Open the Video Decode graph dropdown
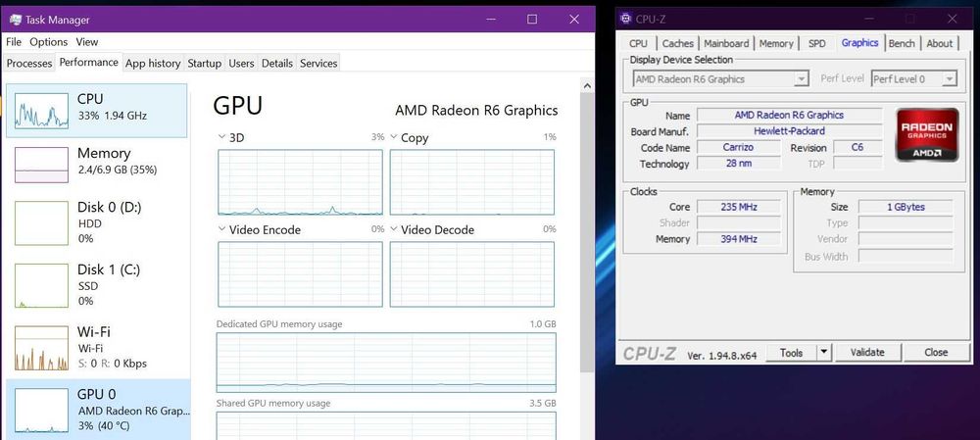 [394, 229]
